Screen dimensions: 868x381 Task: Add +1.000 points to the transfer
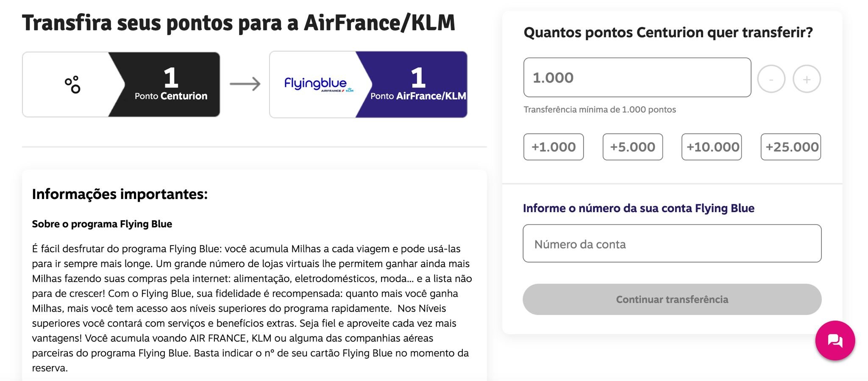[x=554, y=147]
